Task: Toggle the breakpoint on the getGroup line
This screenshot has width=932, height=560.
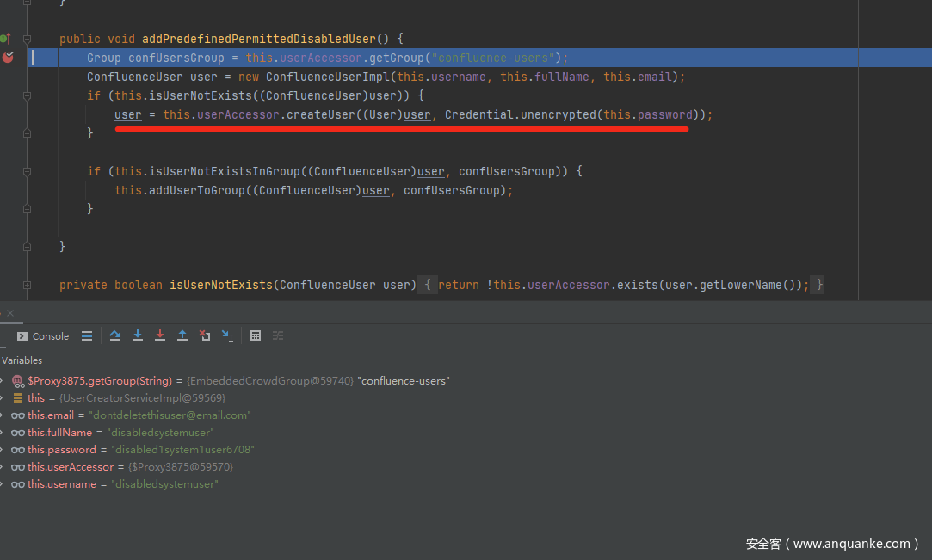Action: [8, 58]
